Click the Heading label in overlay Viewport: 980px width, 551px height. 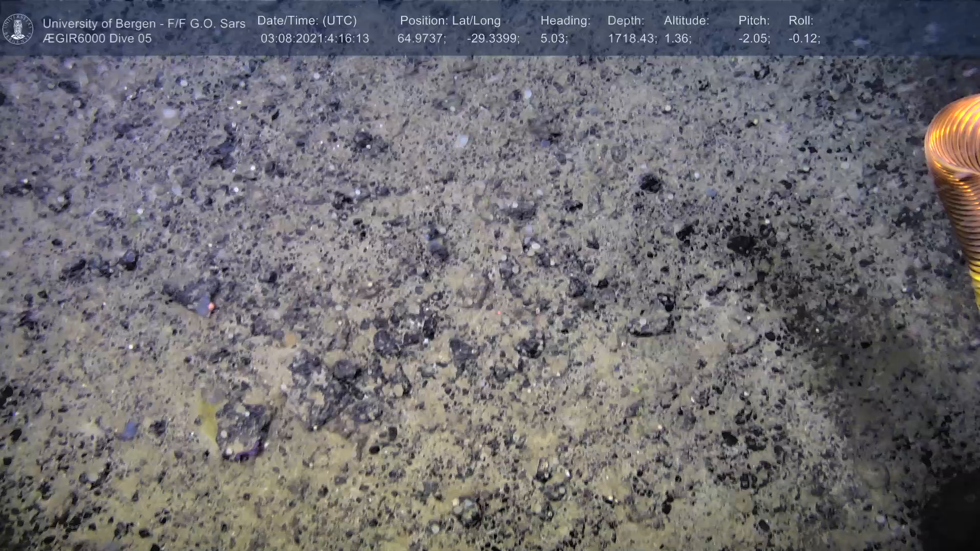[565, 21]
